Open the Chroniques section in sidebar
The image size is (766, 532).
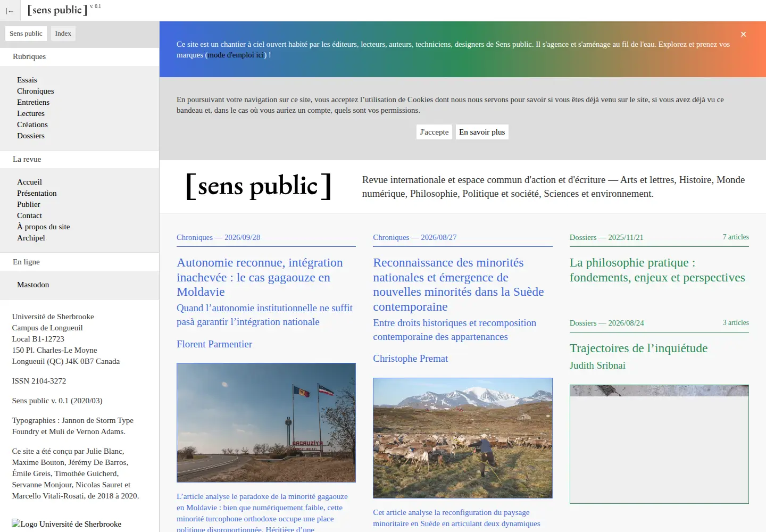(36, 91)
